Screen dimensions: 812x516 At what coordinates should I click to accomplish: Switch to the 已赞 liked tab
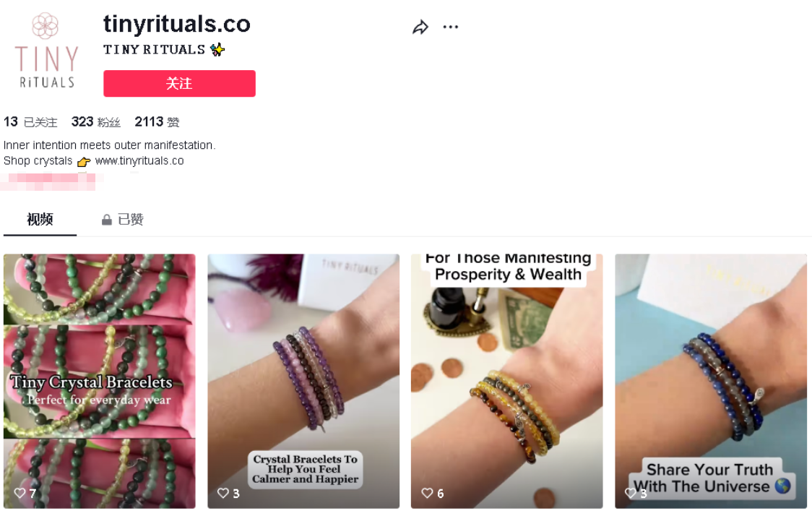[x=123, y=220]
